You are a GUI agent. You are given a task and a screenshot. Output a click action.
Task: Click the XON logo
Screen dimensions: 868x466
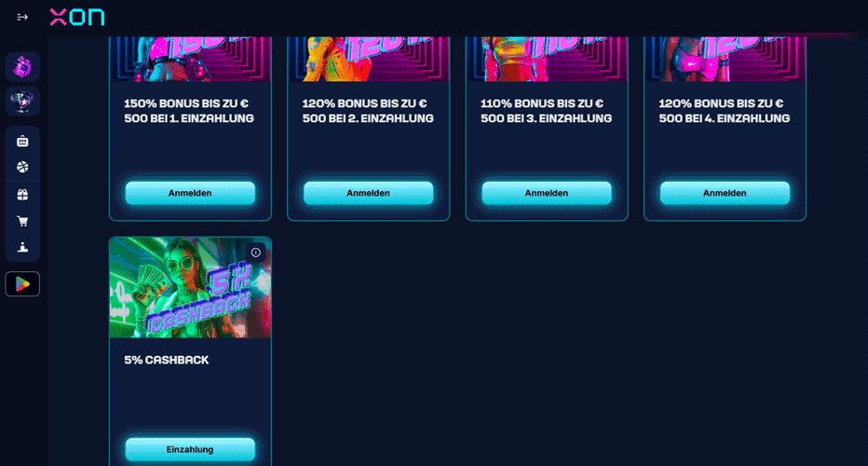(77, 17)
